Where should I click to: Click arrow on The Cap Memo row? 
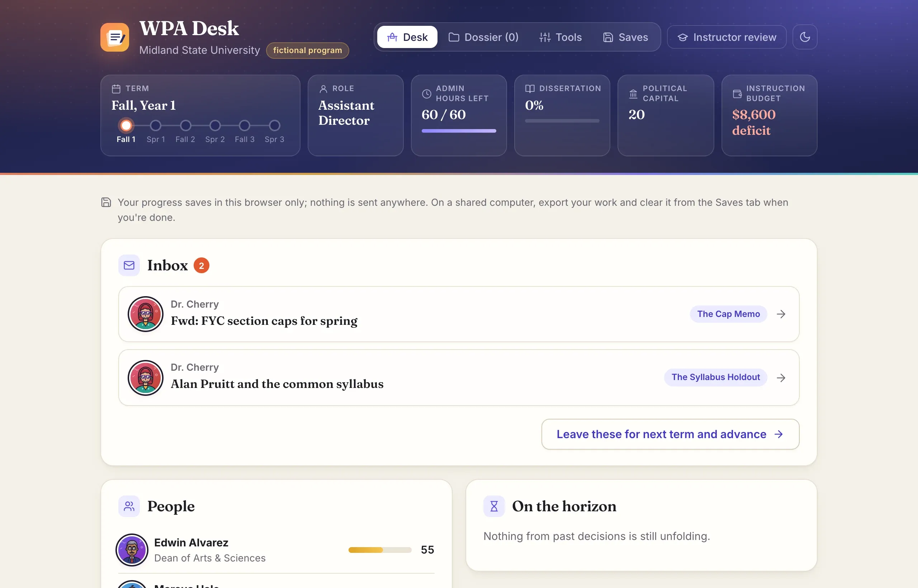[x=781, y=314]
